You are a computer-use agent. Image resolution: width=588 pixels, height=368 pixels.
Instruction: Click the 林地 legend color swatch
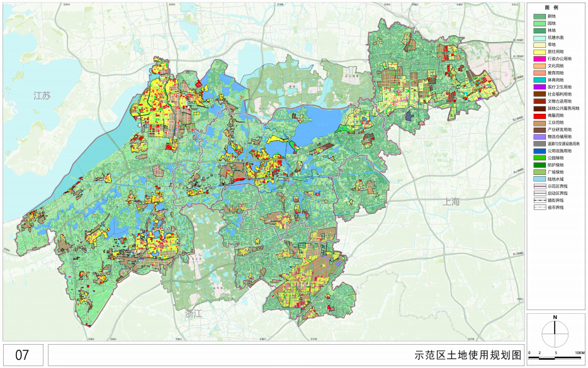tap(540, 31)
